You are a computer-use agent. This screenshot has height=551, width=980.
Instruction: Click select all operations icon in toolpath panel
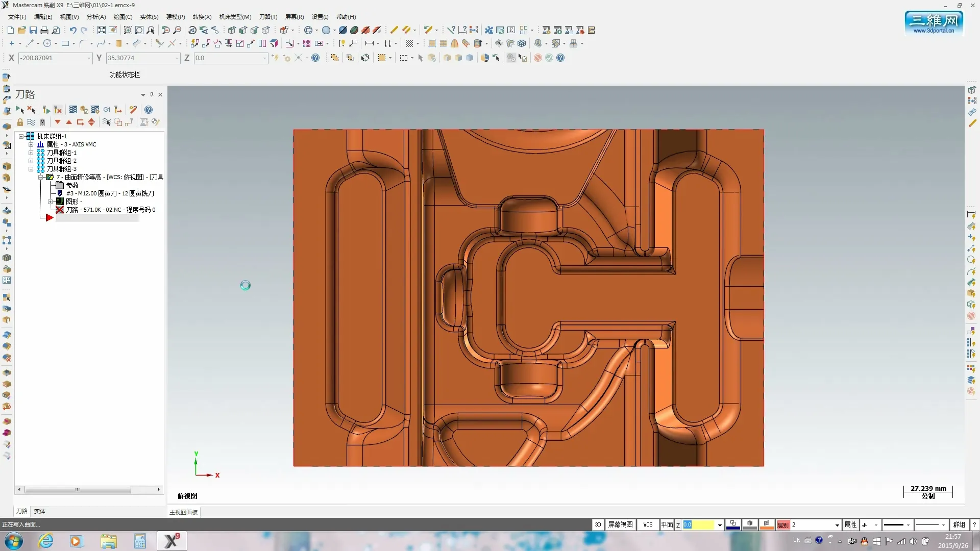point(20,110)
